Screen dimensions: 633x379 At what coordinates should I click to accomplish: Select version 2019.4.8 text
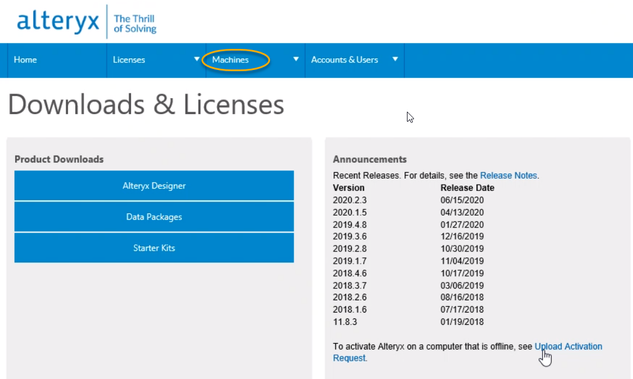point(350,224)
